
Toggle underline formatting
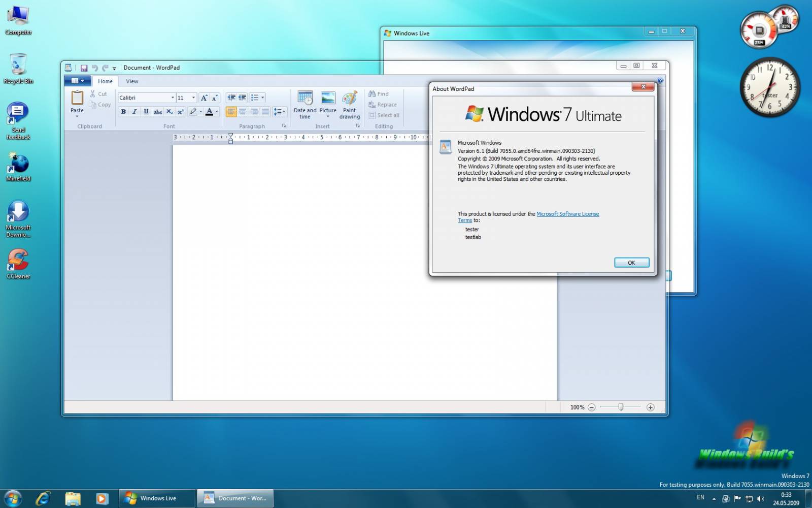146,112
